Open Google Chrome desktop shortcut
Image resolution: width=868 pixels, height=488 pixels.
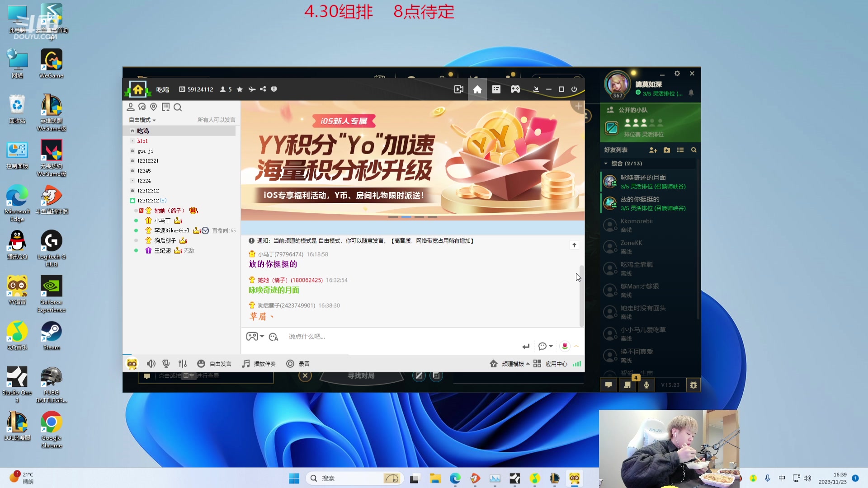(51, 430)
